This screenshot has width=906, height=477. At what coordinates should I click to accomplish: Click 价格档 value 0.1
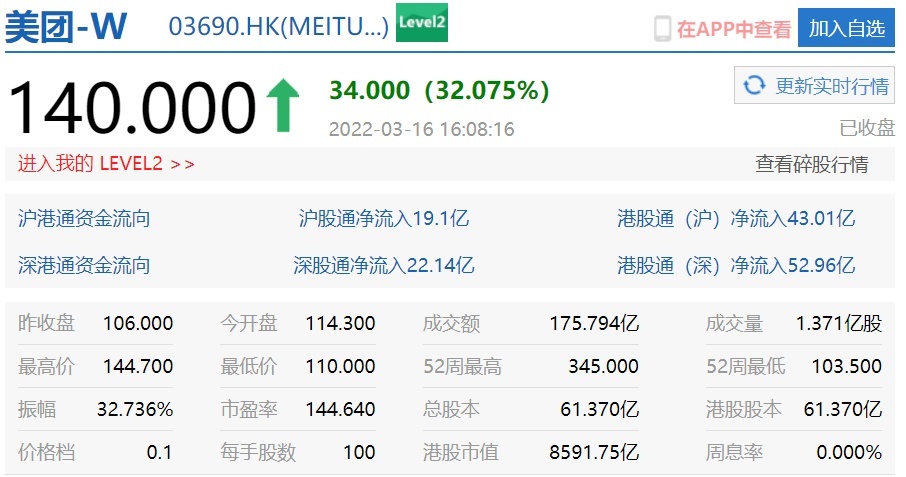(159, 452)
